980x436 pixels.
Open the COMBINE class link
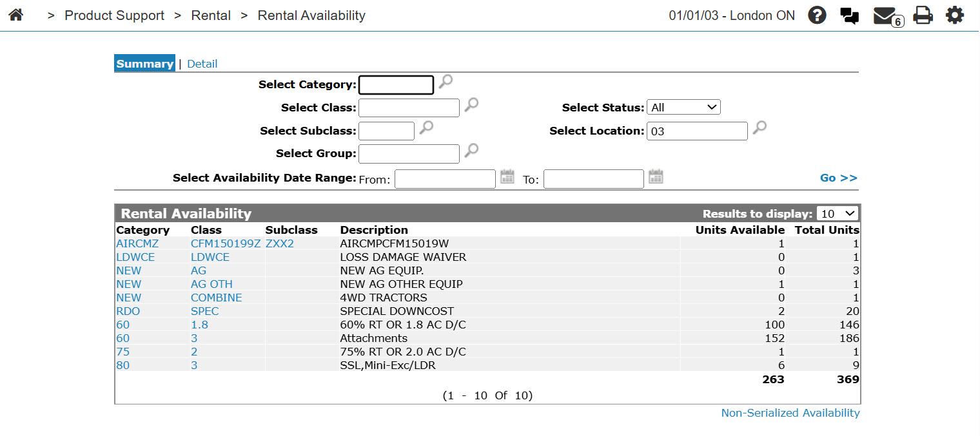pyautogui.click(x=217, y=298)
